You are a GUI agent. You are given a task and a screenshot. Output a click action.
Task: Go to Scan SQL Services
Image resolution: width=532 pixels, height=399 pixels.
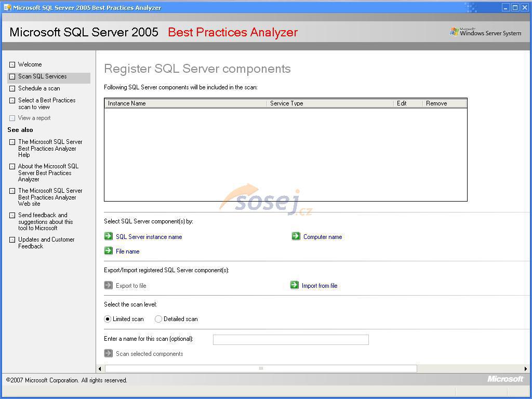tap(43, 76)
